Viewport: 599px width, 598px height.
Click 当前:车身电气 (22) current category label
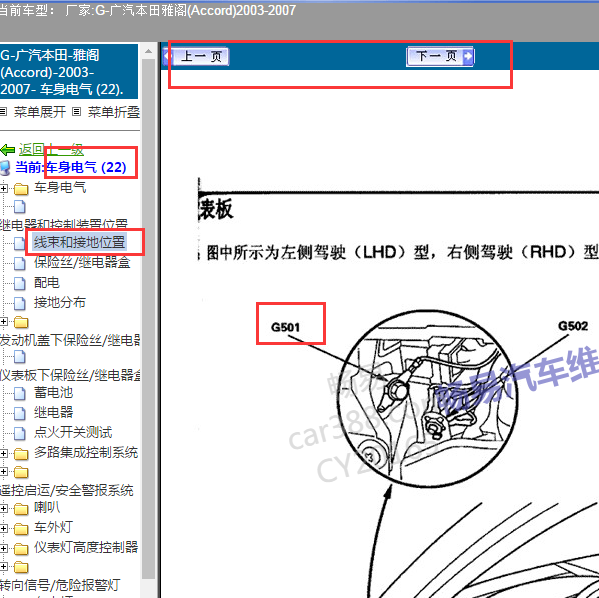point(71,167)
